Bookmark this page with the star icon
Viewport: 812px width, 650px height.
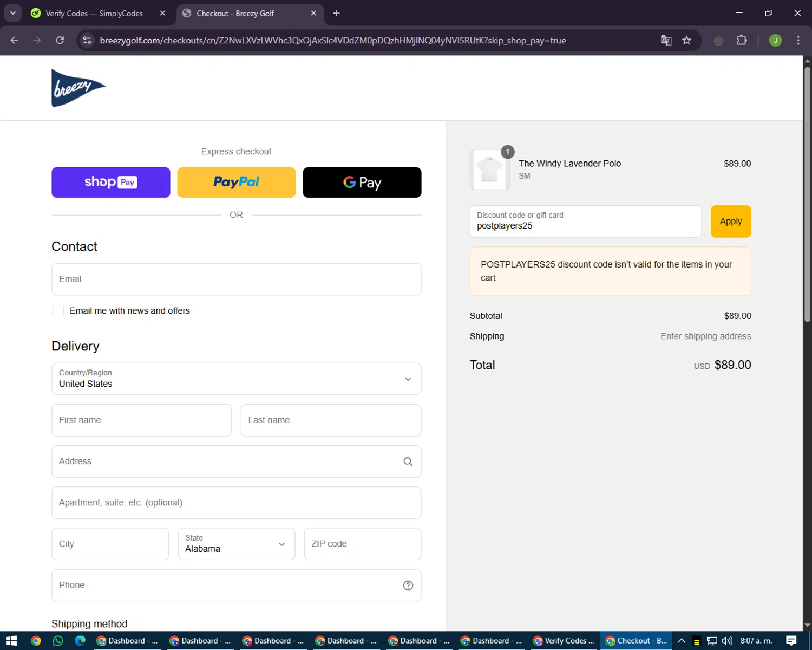click(x=686, y=40)
